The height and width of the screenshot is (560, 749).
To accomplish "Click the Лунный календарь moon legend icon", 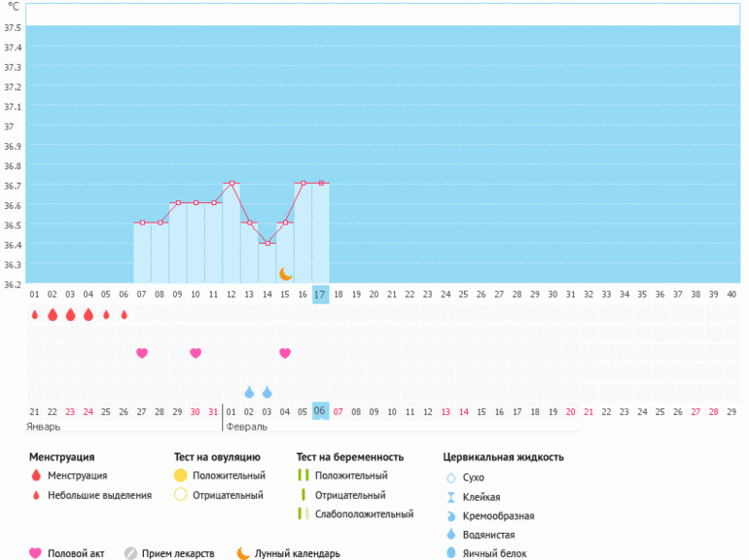I will tap(243, 553).
